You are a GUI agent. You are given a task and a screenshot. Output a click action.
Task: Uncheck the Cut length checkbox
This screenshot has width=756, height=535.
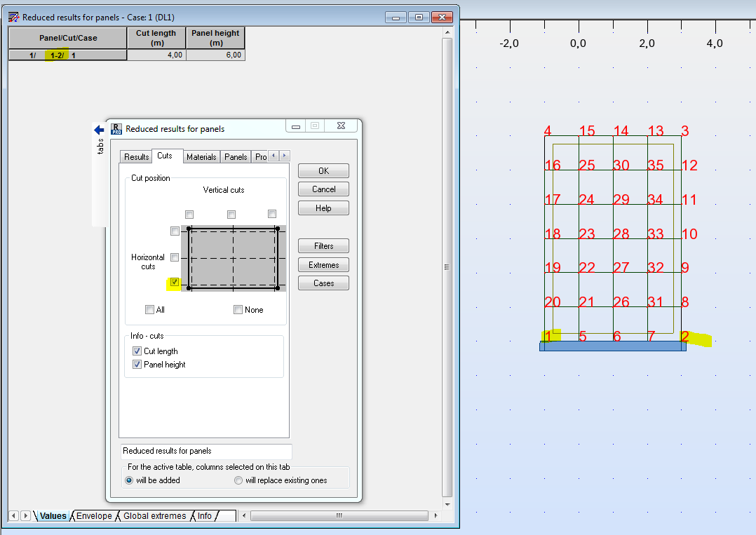pos(137,351)
